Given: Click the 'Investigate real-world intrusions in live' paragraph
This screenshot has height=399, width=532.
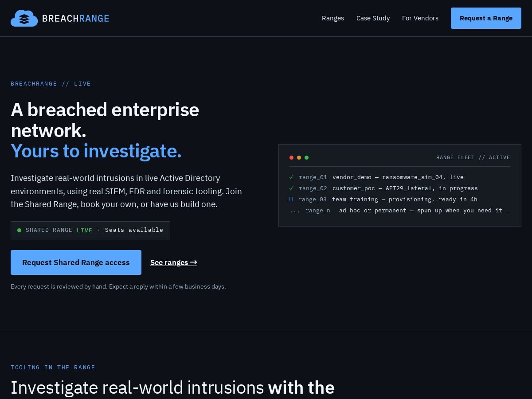Looking at the screenshot, I should click(126, 191).
